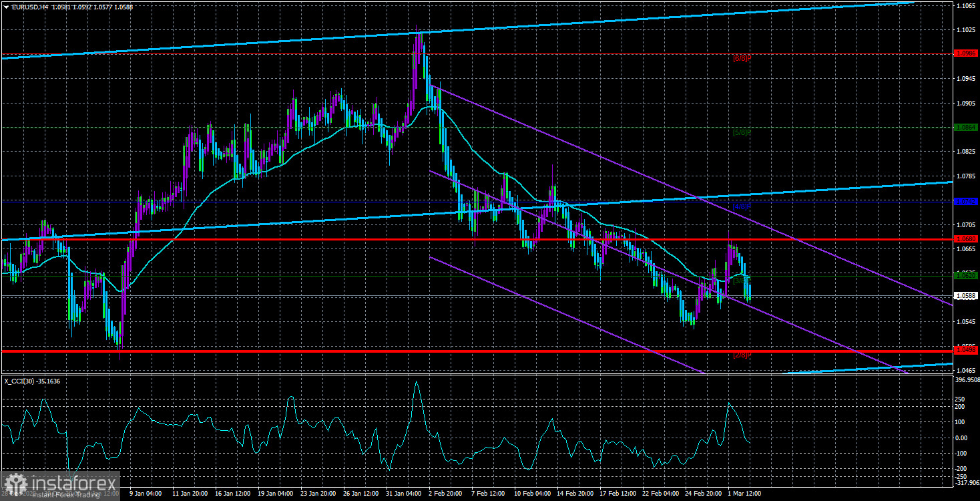Click the EURUSD,H4 symbol title text
Image resolution: width=980 pixels, height=501 pixels.
click(29, 7)
